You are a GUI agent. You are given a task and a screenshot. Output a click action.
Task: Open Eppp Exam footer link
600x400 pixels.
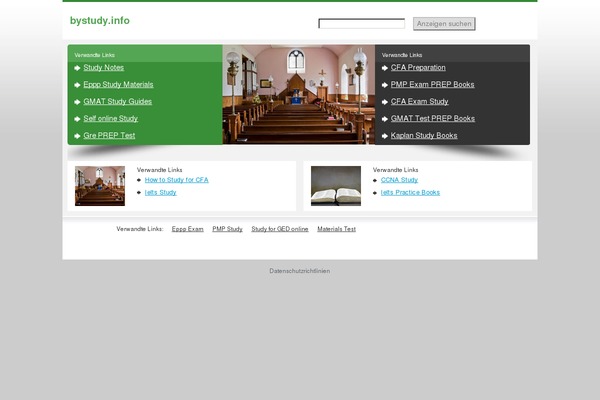click(x=188, y=229)
